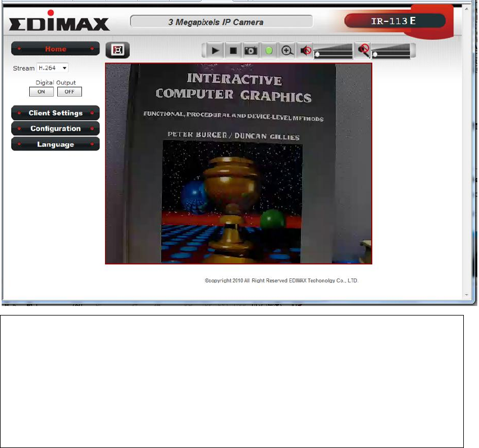Turn Digital Output OFF
The image size is (479, 448).
pyautogui.click(x=69, y=92)
